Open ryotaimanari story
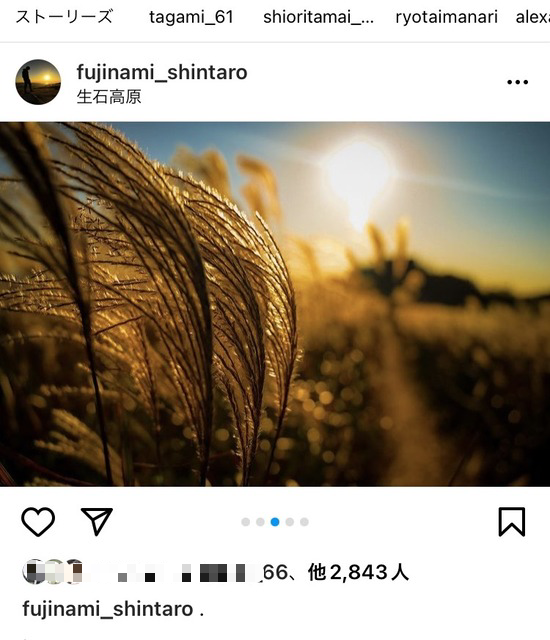 pos(446,17)
